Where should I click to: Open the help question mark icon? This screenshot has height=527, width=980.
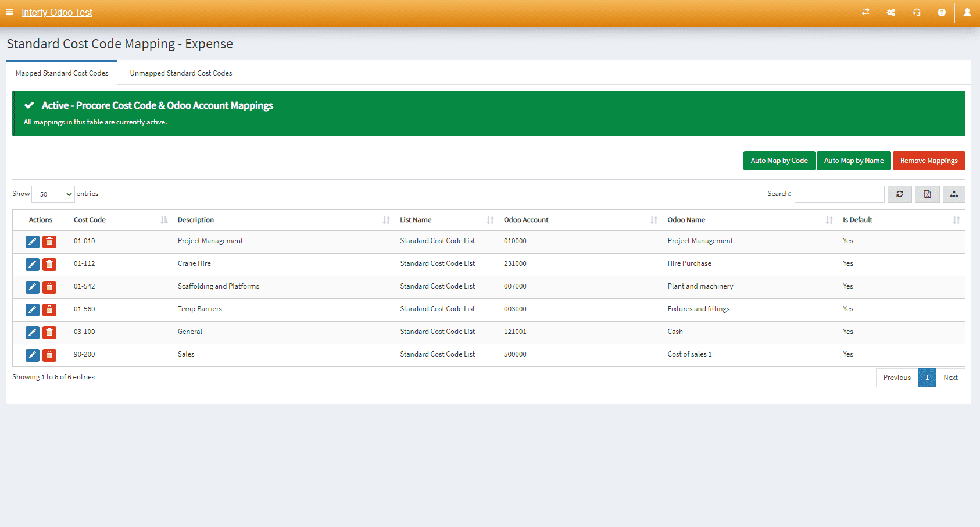[x=942, y=12]
